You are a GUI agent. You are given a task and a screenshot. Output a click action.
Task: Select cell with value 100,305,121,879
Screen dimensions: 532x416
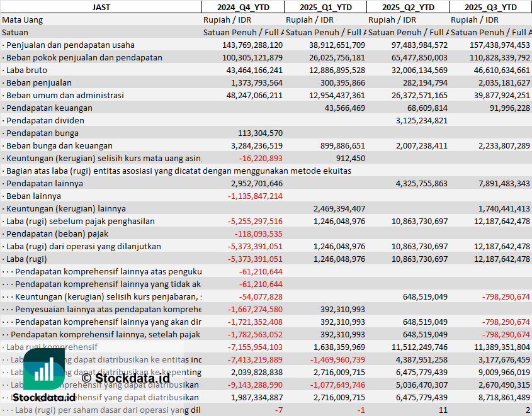click(252, 58)
